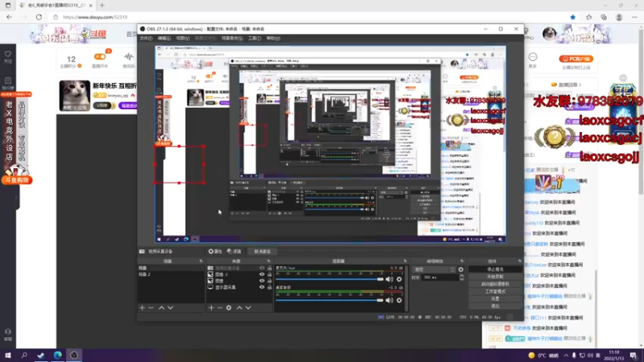This screenshot has height=362, width=644.
Task: Click the 300 ms duration input field
Action: 440,278
